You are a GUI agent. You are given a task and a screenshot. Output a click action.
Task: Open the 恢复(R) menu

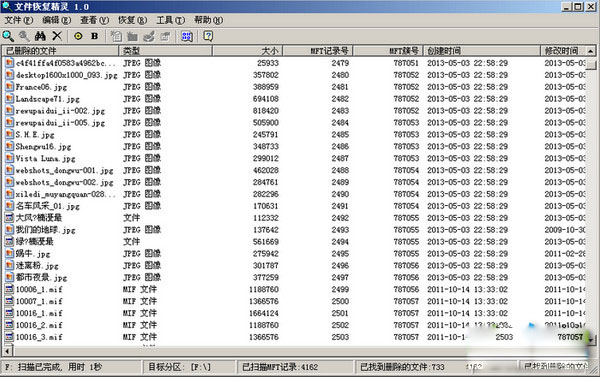tap(132, 20)
